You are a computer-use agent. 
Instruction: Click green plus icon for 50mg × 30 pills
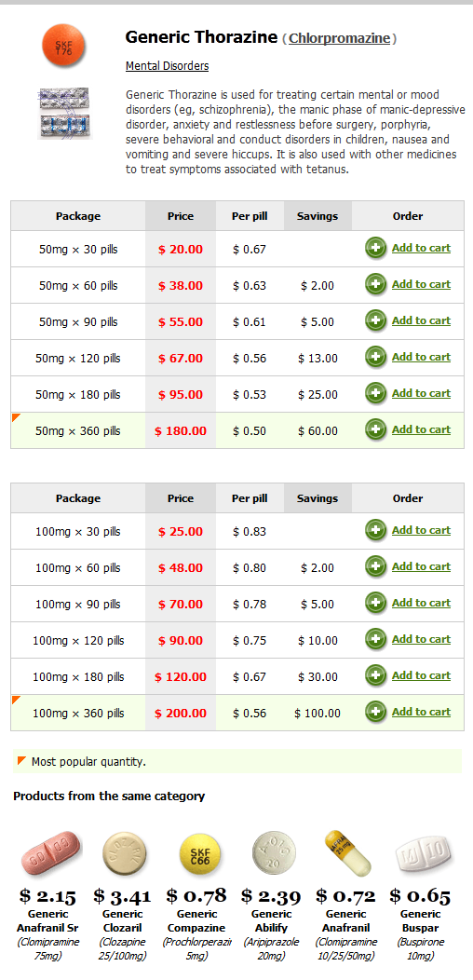pos(375,248)
